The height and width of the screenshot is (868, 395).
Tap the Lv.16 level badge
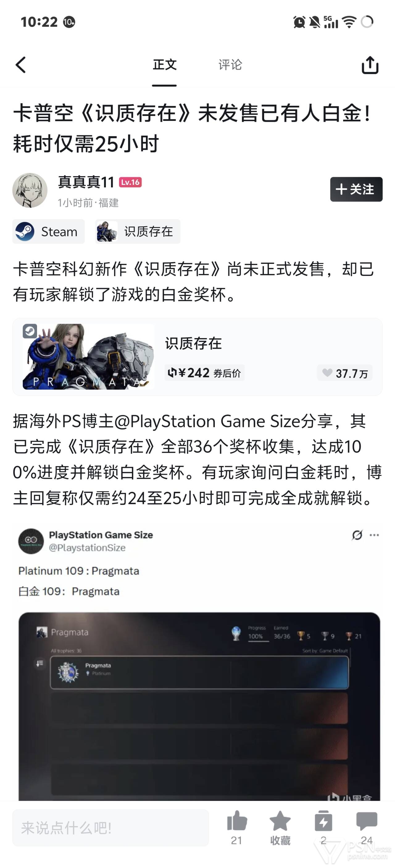(130, 182)
